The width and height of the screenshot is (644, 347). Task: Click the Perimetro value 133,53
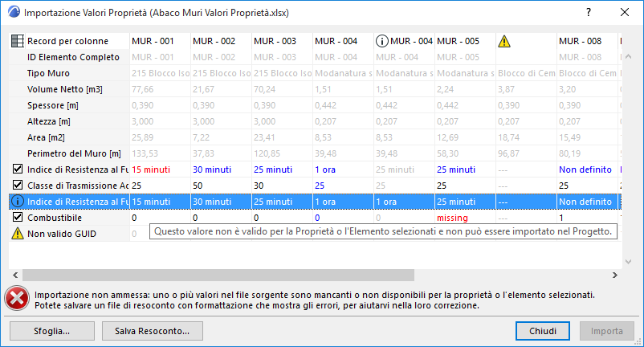(145, 153)
